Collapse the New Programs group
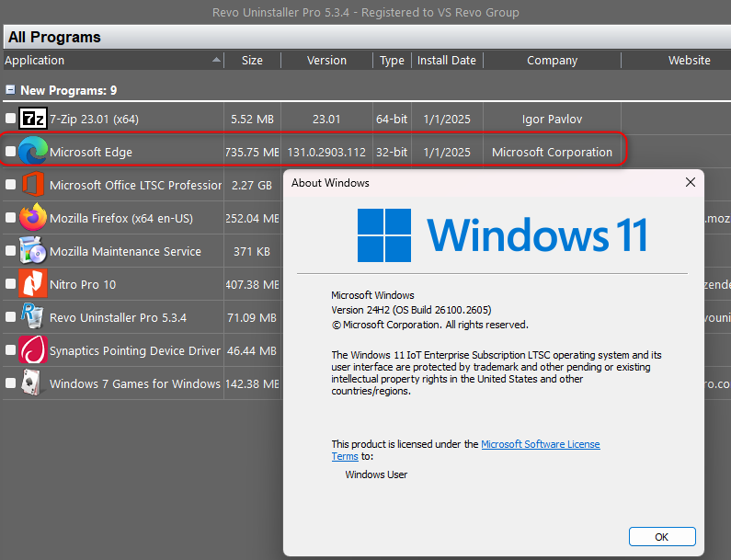 (10, 89)
